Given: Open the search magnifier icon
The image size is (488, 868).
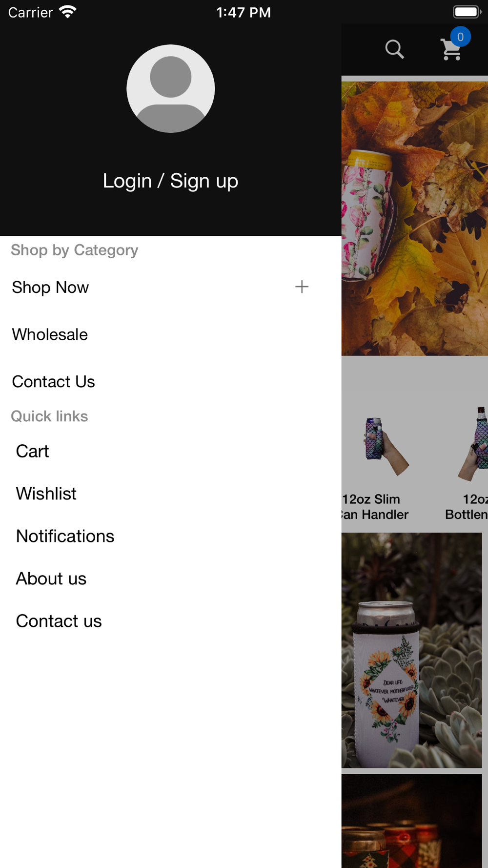Looking at the screenshot, I should tap(394, 49).
